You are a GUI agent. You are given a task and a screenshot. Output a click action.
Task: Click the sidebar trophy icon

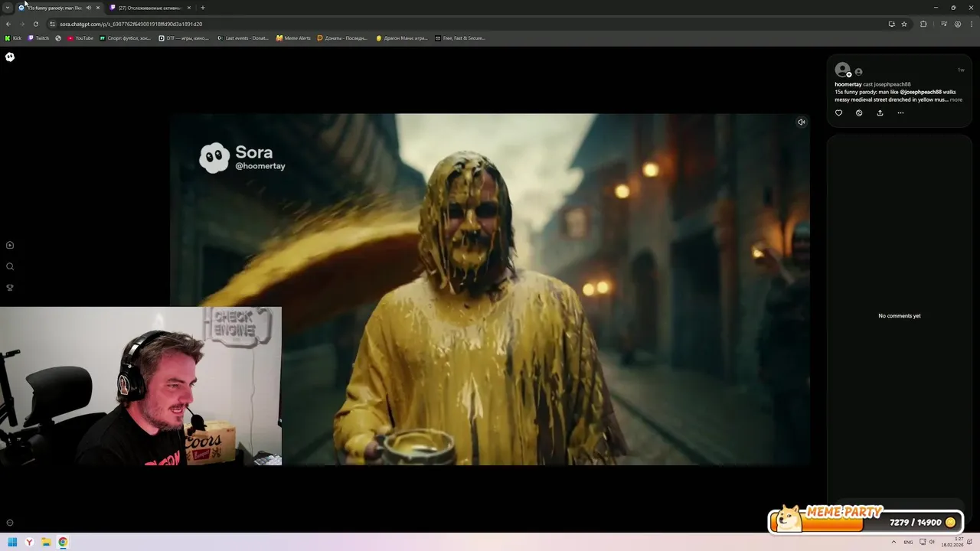coord(10,288)
